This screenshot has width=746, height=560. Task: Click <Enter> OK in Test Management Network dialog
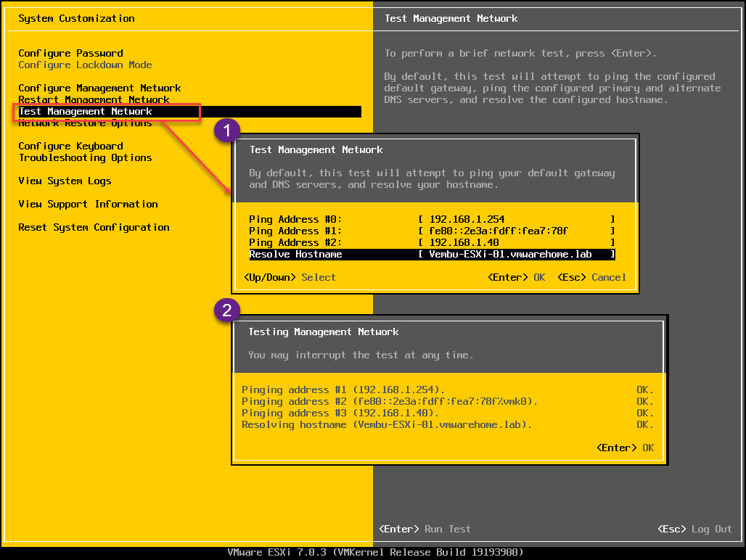click(516, 277)
